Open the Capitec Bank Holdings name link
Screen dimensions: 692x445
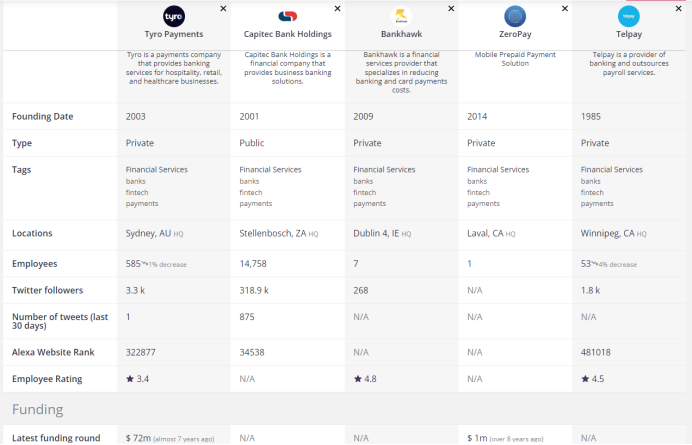tap(287, 34)
